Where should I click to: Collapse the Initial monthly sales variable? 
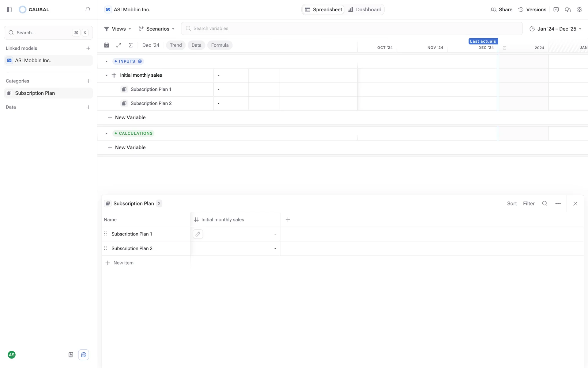click(x=107, y=75)
